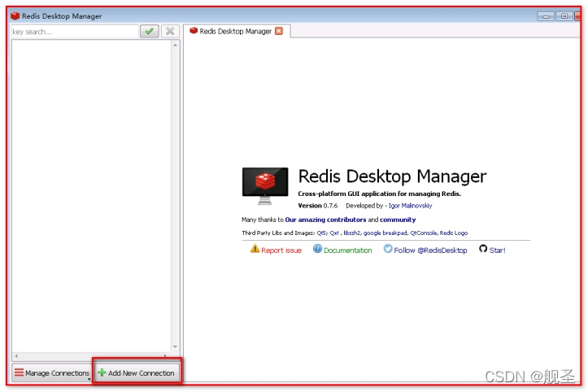Click scroll down arrow in the connections panel
This screenshot has height=392, width=588.
(x=175, y=346)
